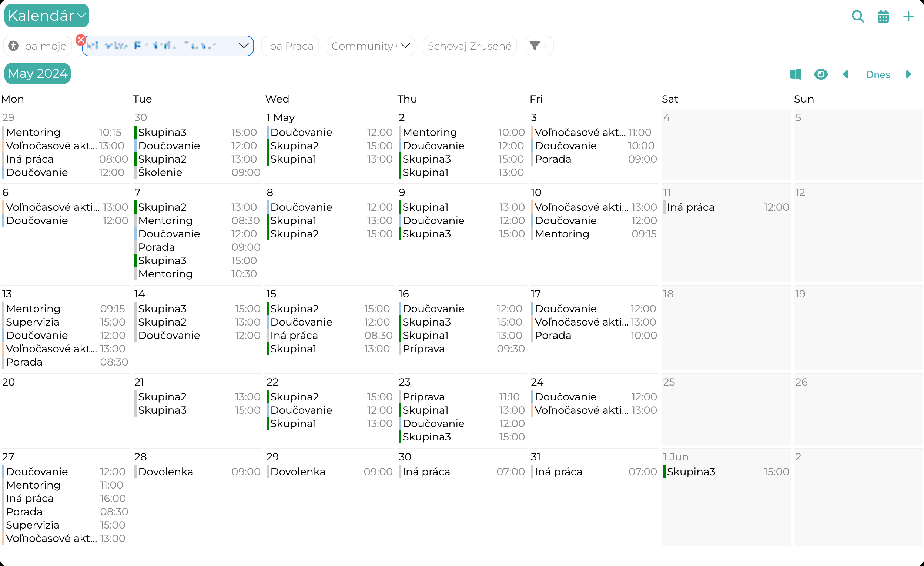The height and width of the screenshot is (566, 924).
Task: Open Skupina1 13:00 event on 22 May
Action: click(329, 423)
